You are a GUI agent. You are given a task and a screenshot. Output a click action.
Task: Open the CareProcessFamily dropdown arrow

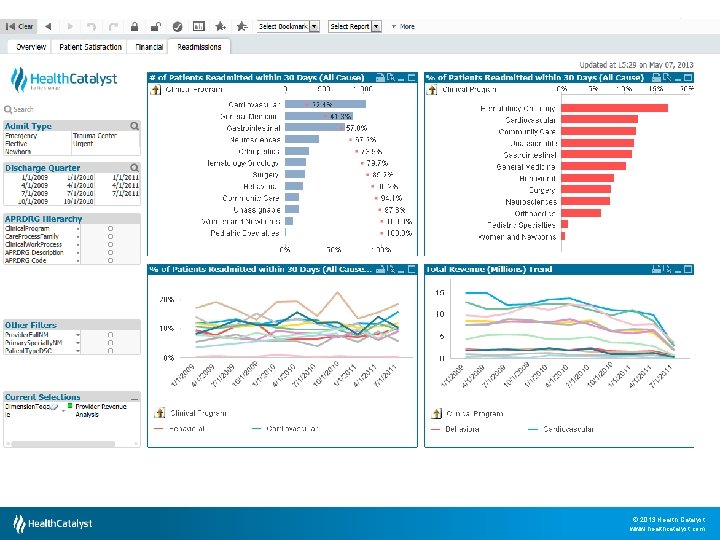click(78, 236)
